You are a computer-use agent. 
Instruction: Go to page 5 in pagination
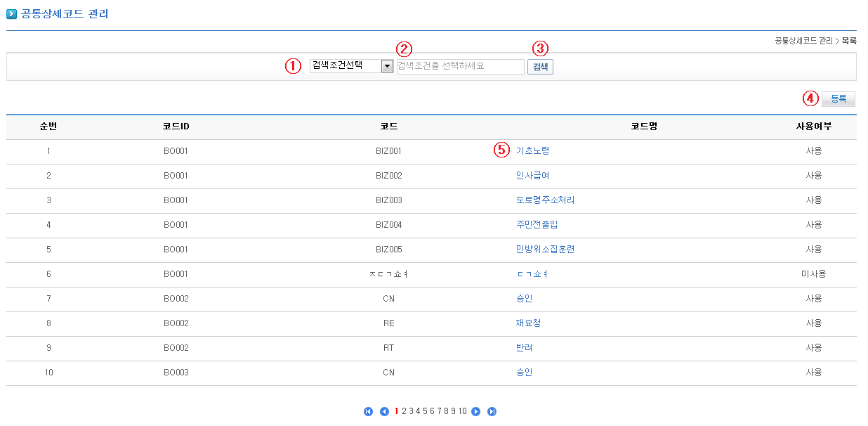pyautogui.click(x=424, y=411)
